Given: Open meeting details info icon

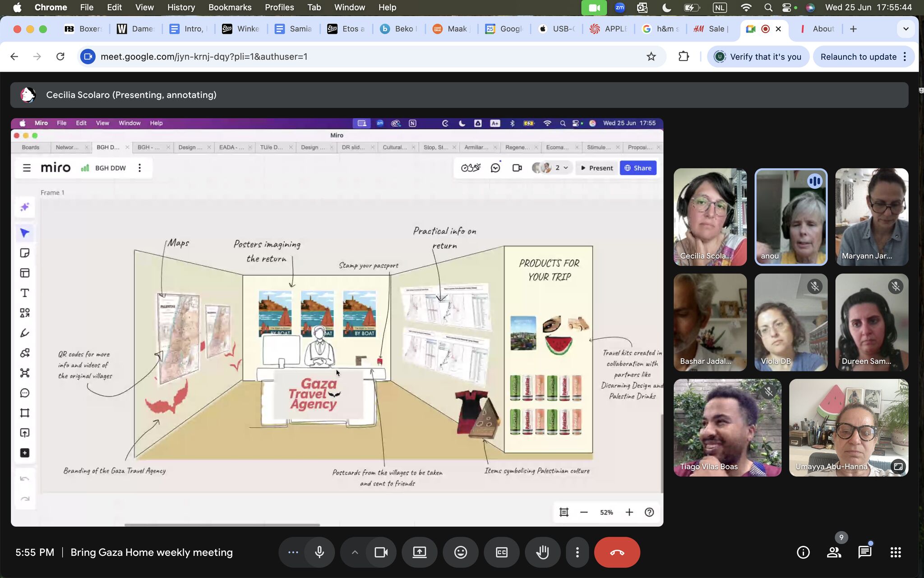Looking at the screenshot, I should pos(803,552).
